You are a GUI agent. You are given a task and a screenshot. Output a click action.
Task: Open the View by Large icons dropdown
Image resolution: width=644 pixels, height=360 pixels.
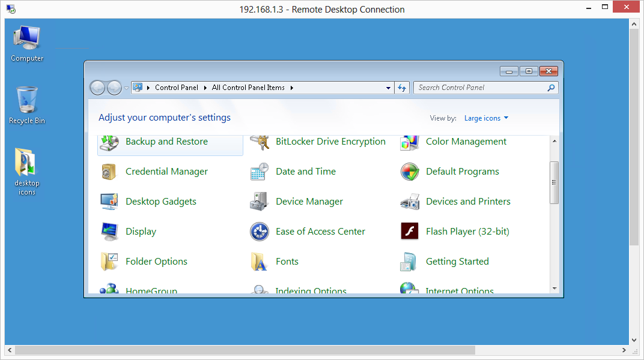486,118
